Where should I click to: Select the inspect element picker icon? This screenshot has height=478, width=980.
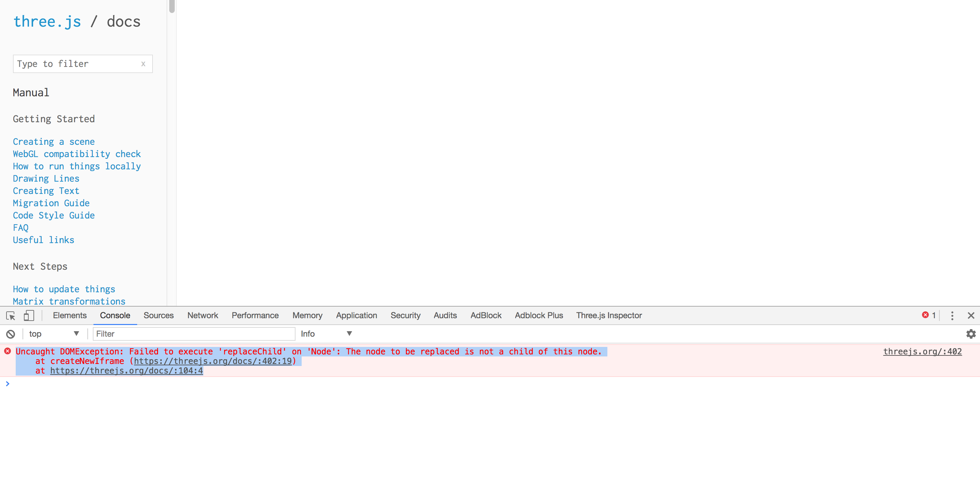(11, 315)
